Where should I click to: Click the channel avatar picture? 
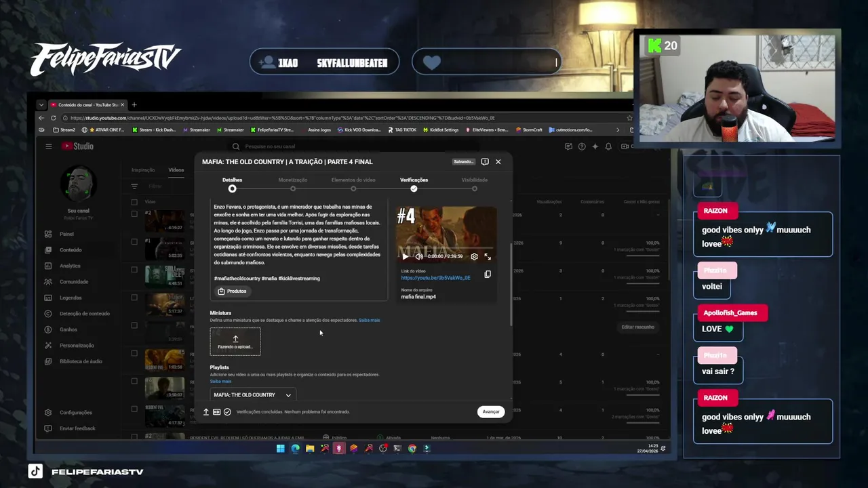78,184
